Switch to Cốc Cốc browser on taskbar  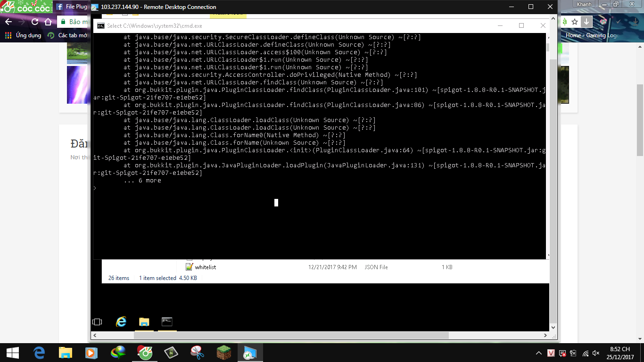tap(144, 353)
